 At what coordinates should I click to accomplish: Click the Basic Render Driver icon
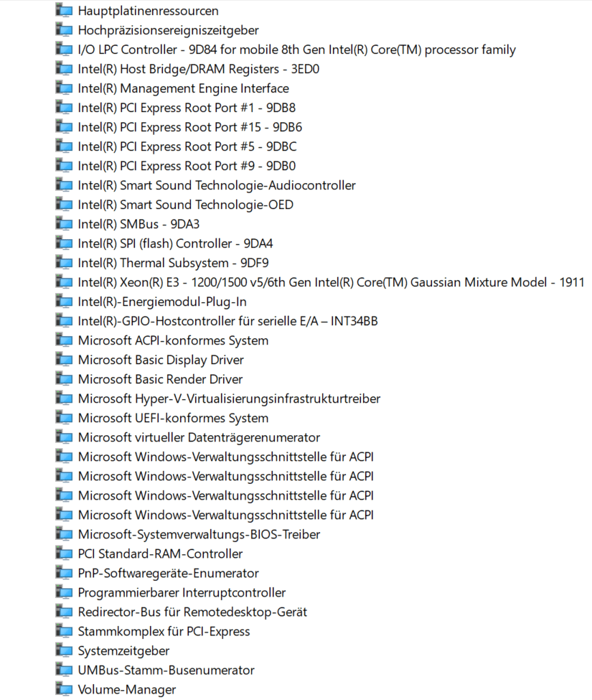(x=64, y=379)
